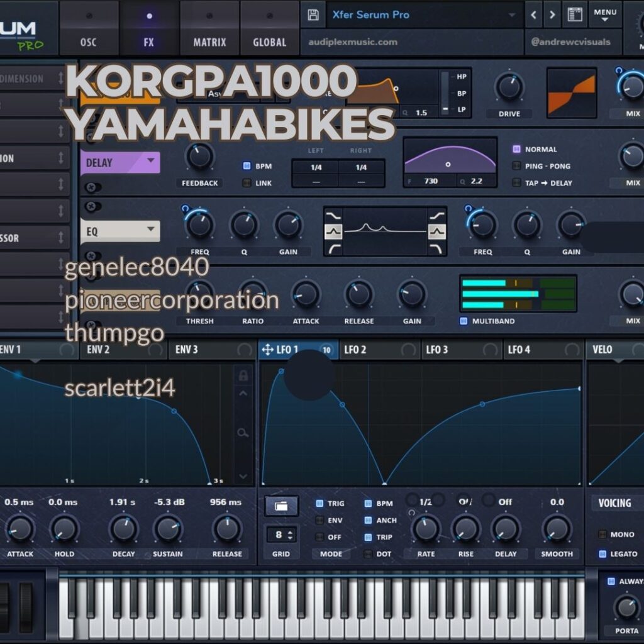Click the delay filter Q value 2.2
Screen dimensions: 644x644
point(476,181)
